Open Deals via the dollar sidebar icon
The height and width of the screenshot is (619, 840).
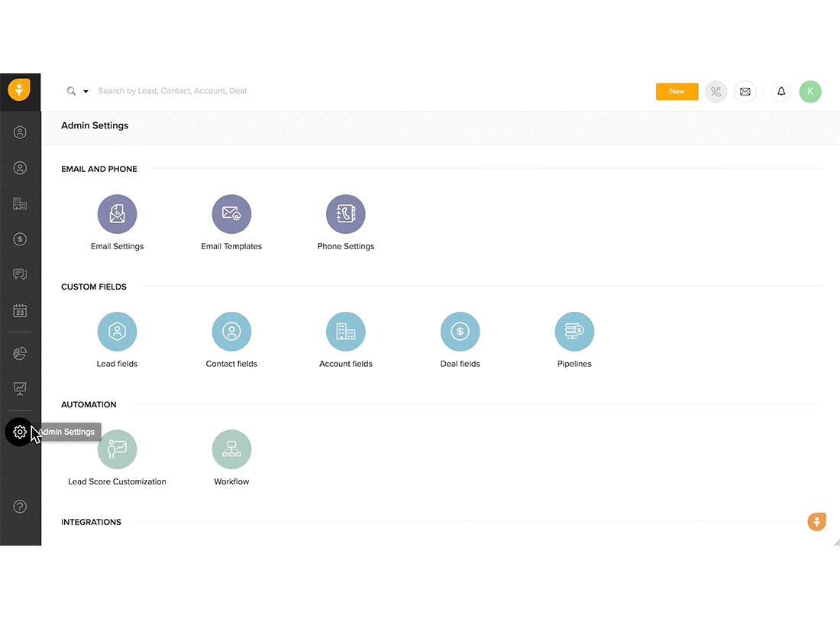point(20,238)
